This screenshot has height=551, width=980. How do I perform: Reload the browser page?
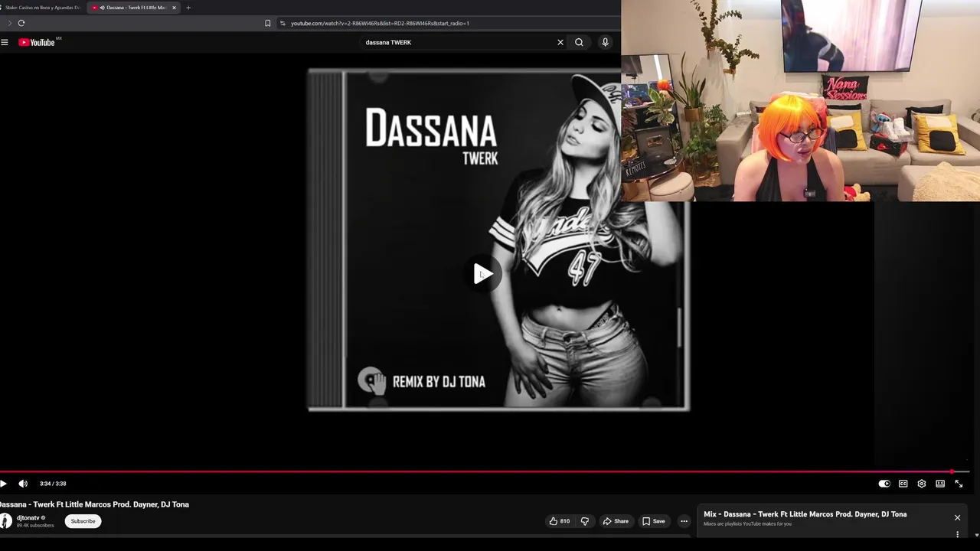pos(21,23)
